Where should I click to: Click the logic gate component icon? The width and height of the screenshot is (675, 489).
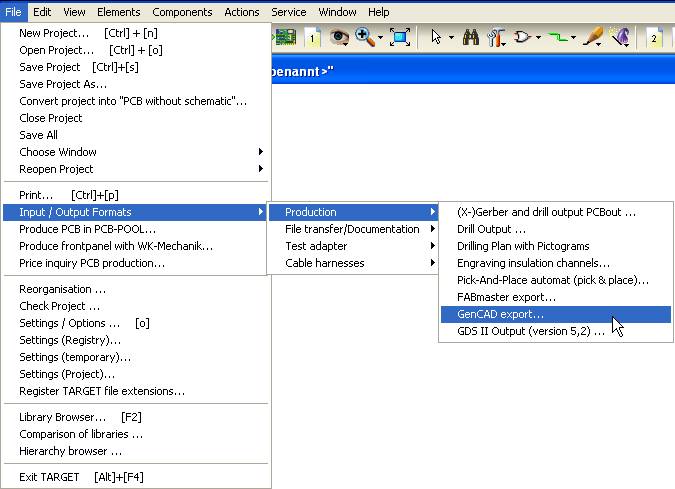point(522,37)
